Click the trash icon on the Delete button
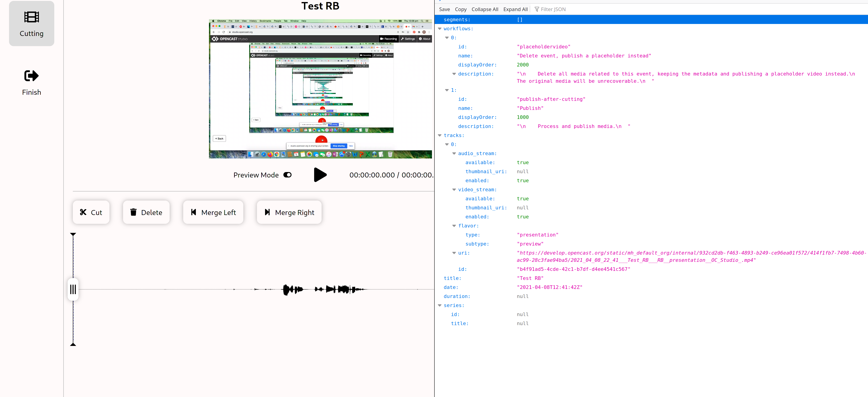This screenshot has height=397, width=868. (134, 212)
